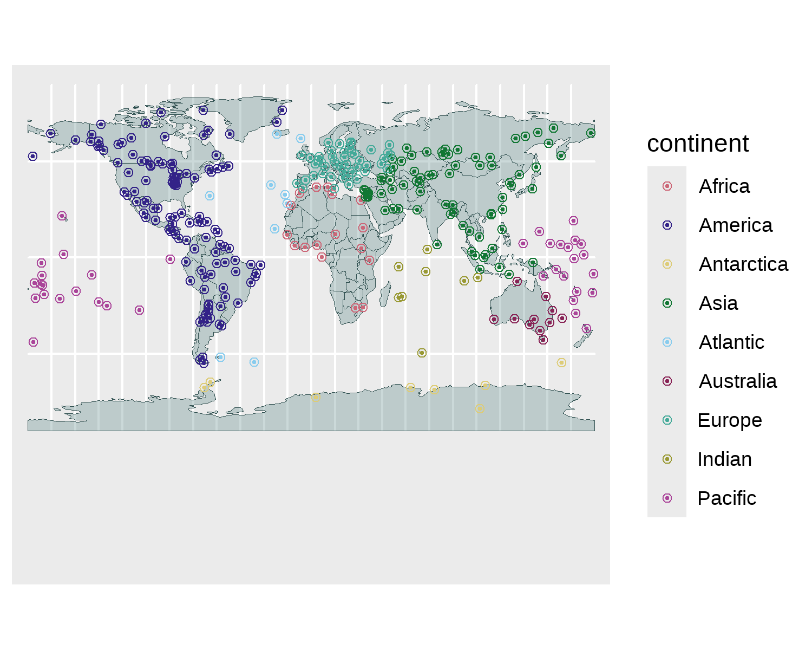Click the Pacific legend marker
Viewport: 812px width, 650px height.
[667, 498]
